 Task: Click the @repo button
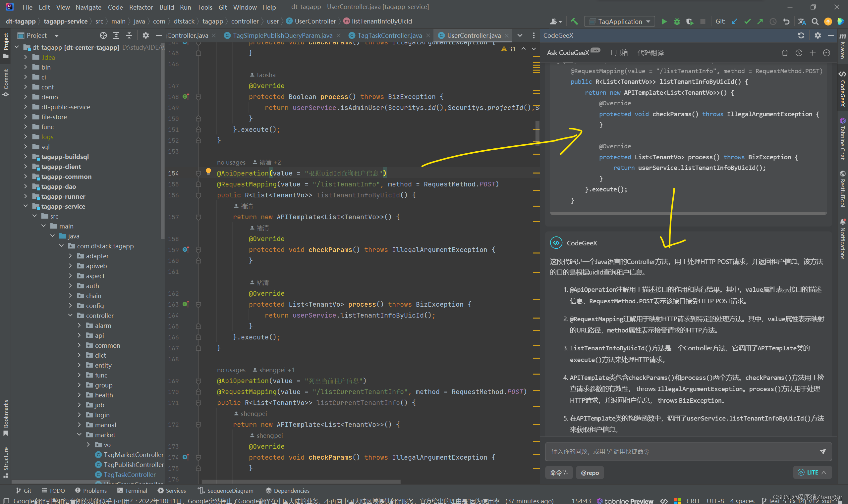pos(590,473)
